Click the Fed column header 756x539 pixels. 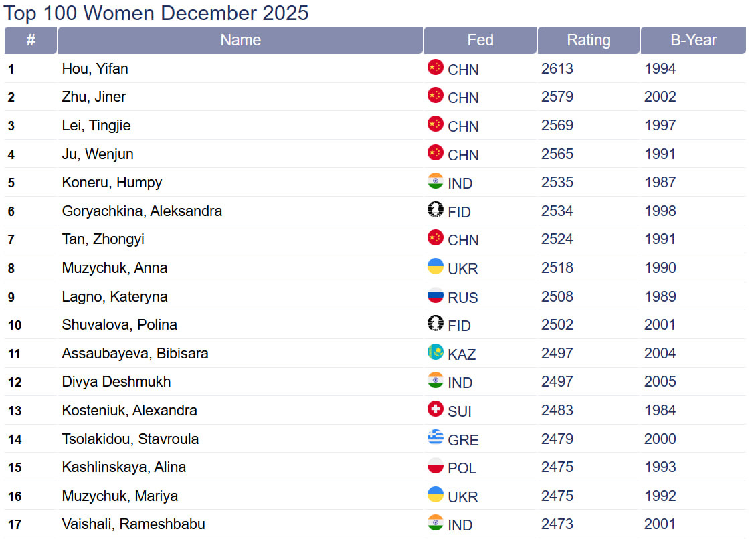pos(480,40)
